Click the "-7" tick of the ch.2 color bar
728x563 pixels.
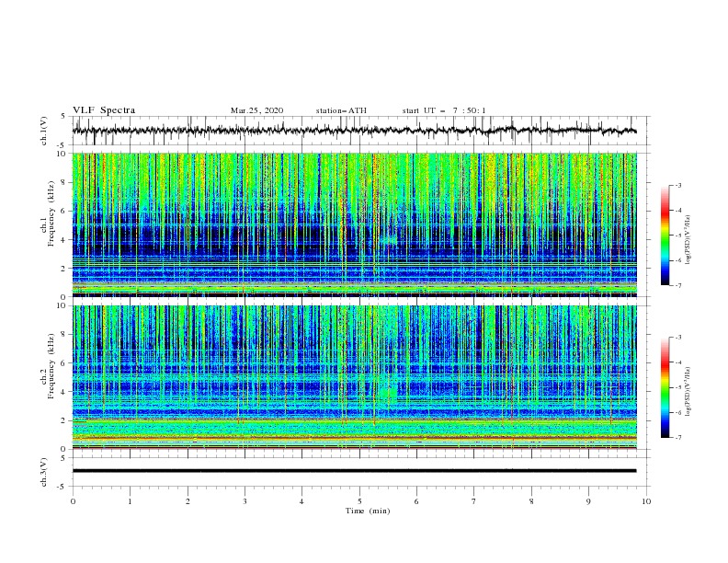(x=677, y=437)
